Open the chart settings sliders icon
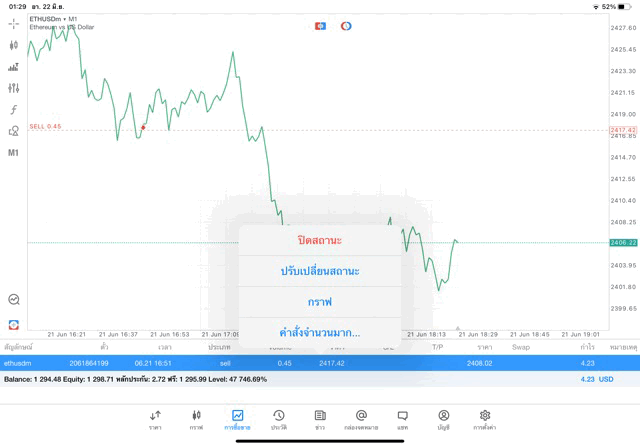The width and height of the screenshot is (640, 447). (13, 88)
